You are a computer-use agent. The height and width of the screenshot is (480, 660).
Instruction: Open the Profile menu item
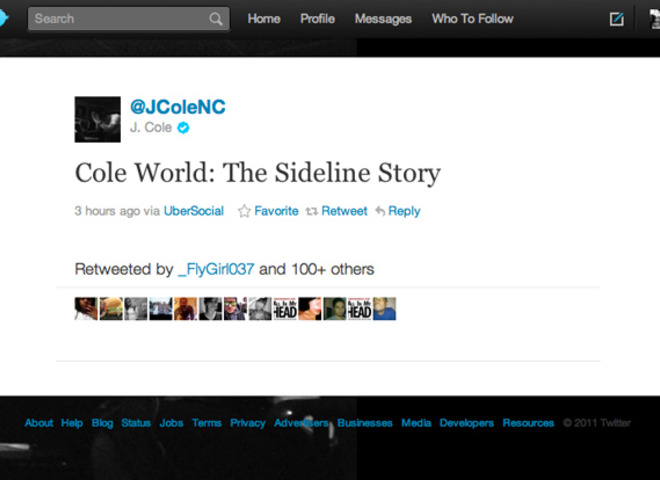click(317, 19)
